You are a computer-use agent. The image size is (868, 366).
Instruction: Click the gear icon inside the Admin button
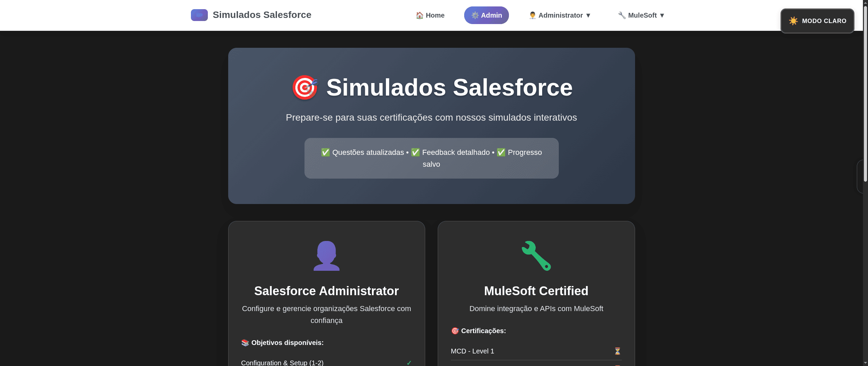(475, 15)
